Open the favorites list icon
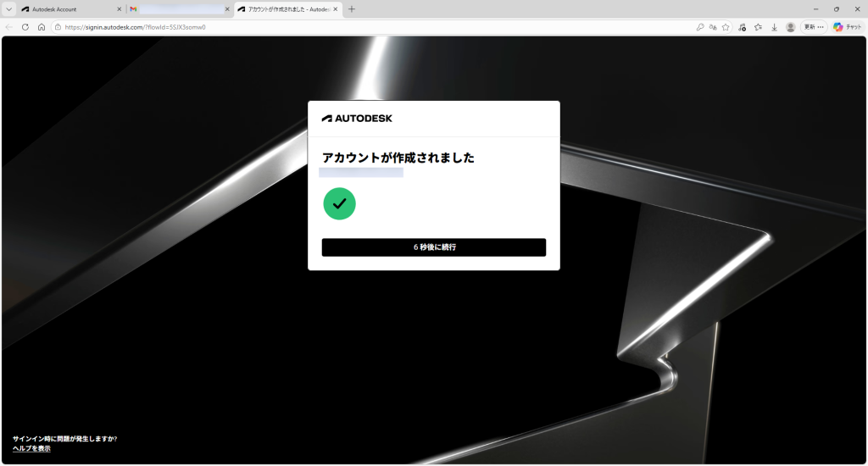Viewport: 868px width, 466px height. tap(759, 27)
